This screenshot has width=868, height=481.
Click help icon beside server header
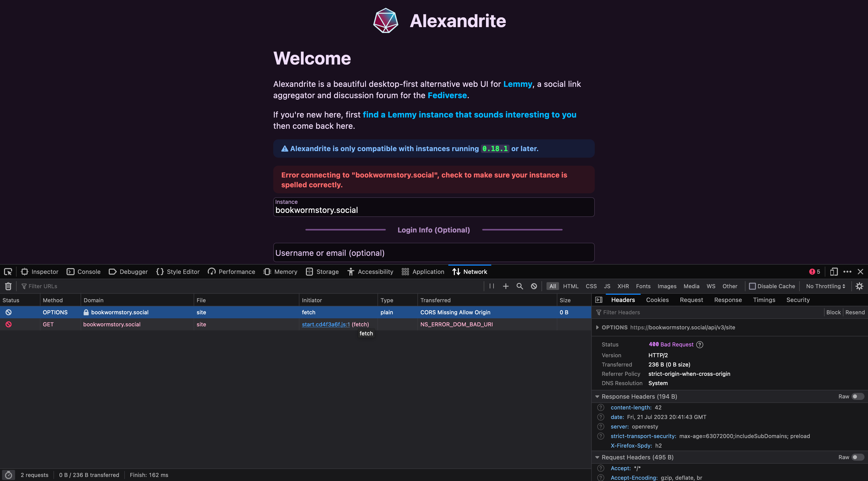[x=601, y=427]
